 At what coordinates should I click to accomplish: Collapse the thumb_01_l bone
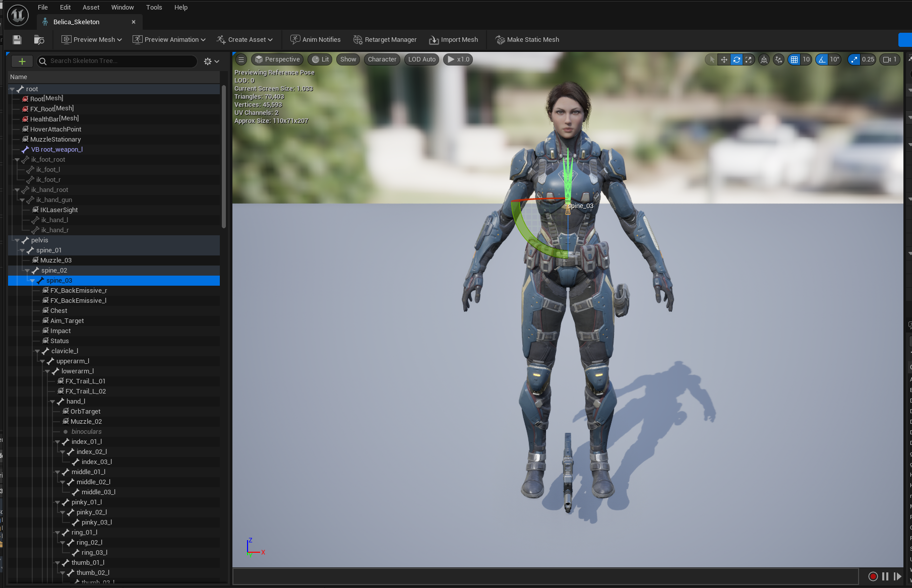coord(57,563)
